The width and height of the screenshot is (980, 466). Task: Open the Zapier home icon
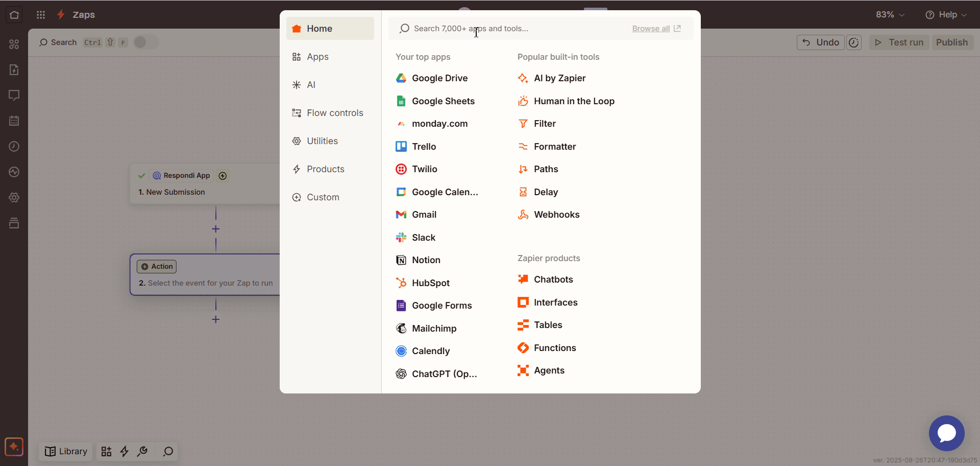point(14,15)
